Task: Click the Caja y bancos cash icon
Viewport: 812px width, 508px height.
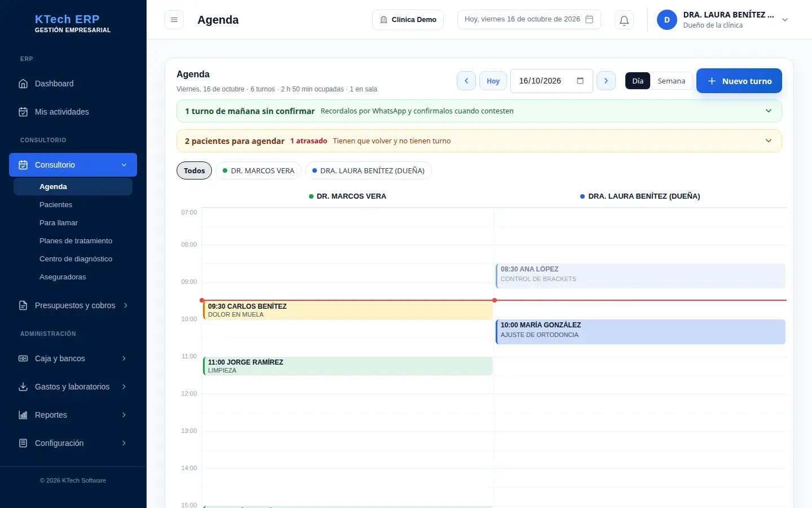Action: pos(23,358)
